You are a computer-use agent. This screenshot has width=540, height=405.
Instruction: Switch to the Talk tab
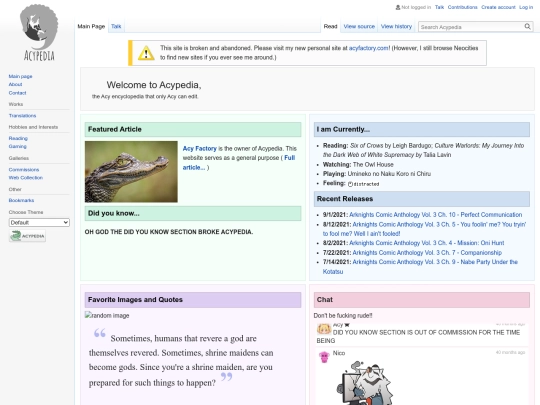tap(116, 27)
